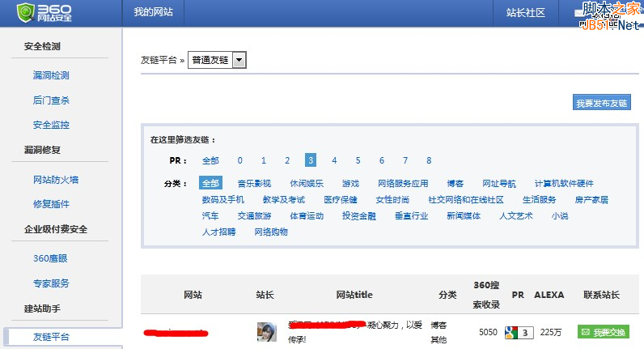This screenshot has width=644, height=349.
Task: Select PR filter value 8
Action: point(429,160)
